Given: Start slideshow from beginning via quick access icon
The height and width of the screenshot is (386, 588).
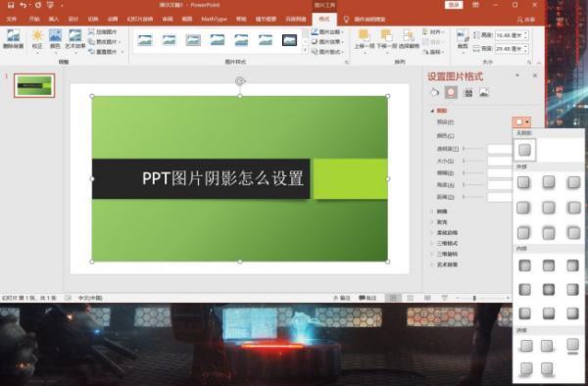Looking at the screenshot, I should [x=51, y=5].
